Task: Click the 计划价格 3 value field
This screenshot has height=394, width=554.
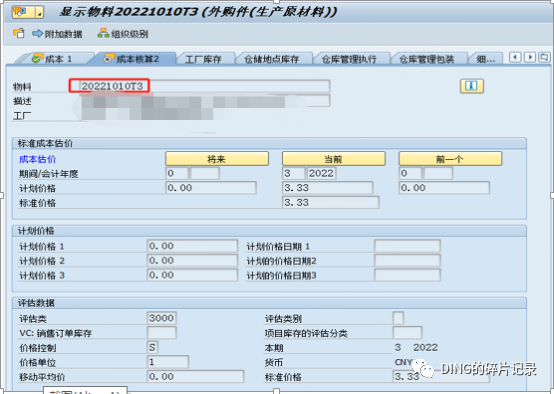Action: tap(192, 275)
